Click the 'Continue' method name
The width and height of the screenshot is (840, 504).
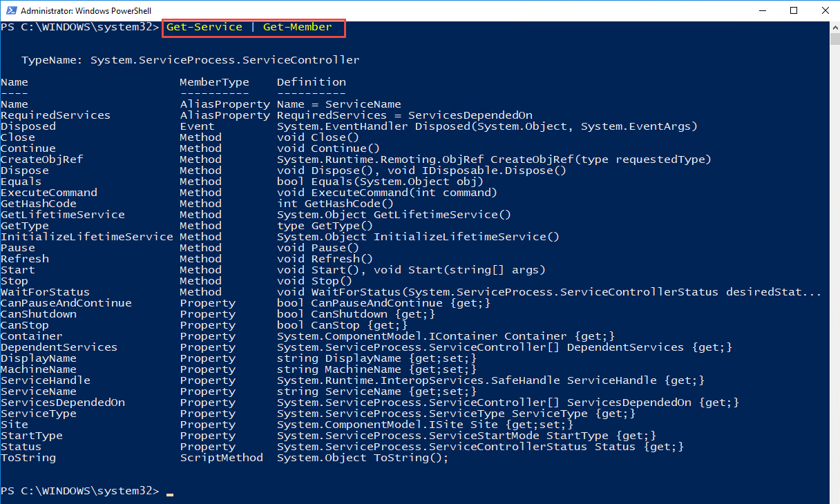[28, 148]
